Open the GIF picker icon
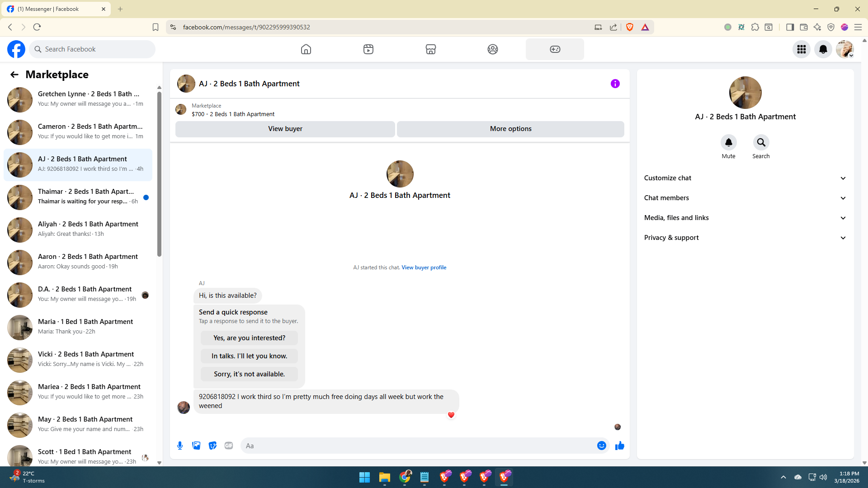The width and height of the screenshot is (868, 488). pyautogui.click(x=229, y=446)
